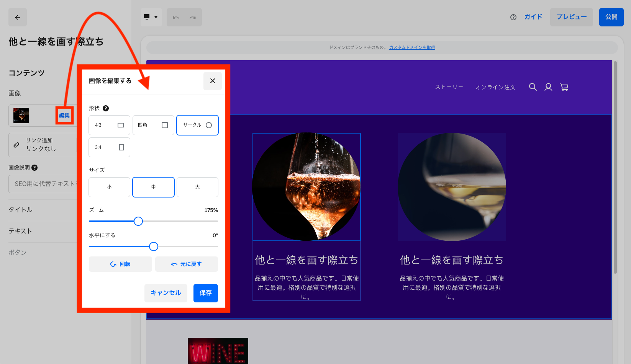Click the ズーム slider handle

138,221
